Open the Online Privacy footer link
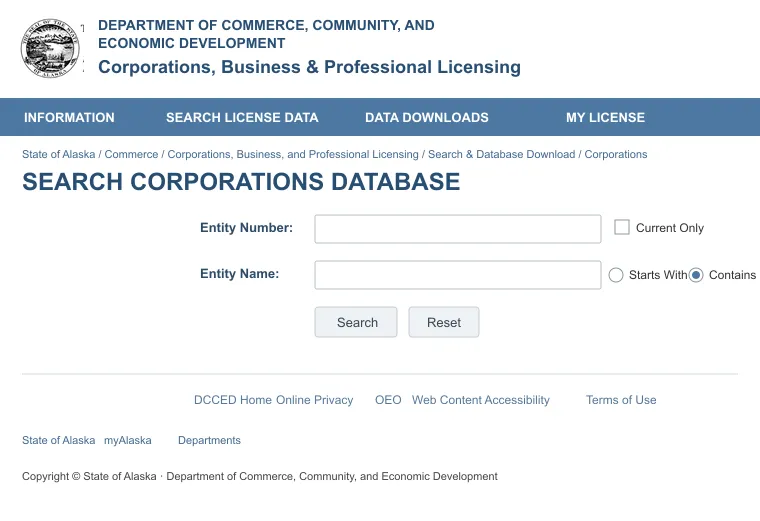760x521 pixels. tap(315, 400)
